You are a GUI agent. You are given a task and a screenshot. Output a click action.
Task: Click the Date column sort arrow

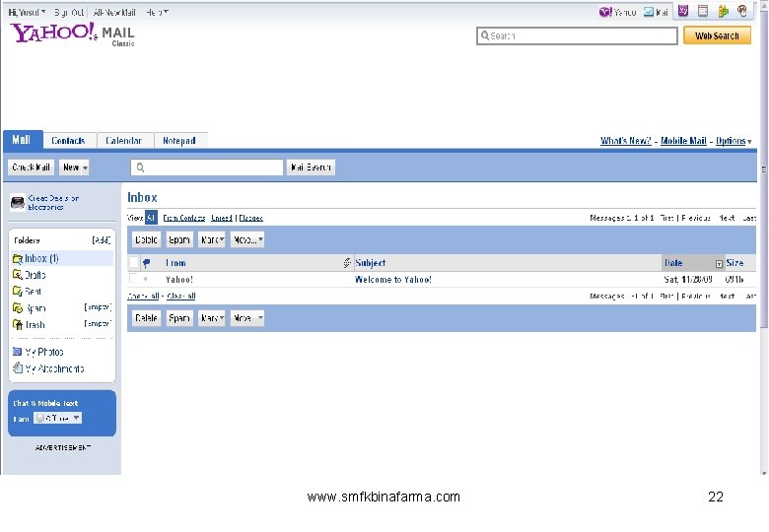719,264
